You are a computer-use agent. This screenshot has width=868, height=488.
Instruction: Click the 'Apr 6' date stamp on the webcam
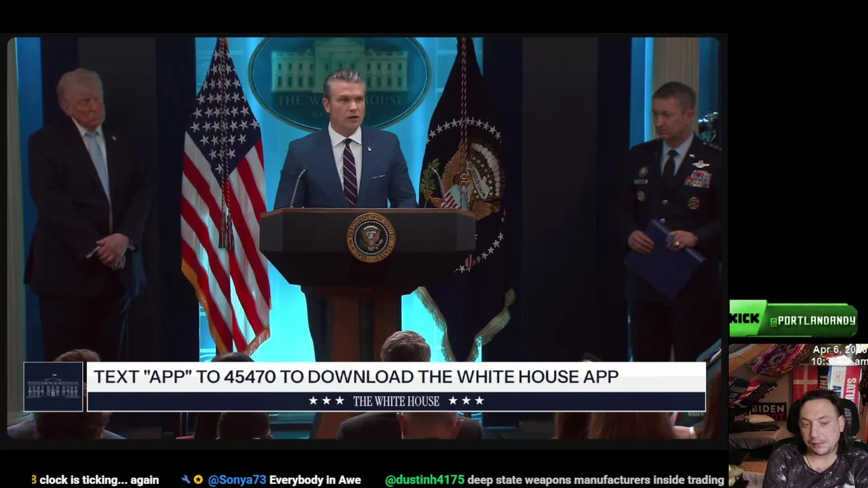coord(840,350)
